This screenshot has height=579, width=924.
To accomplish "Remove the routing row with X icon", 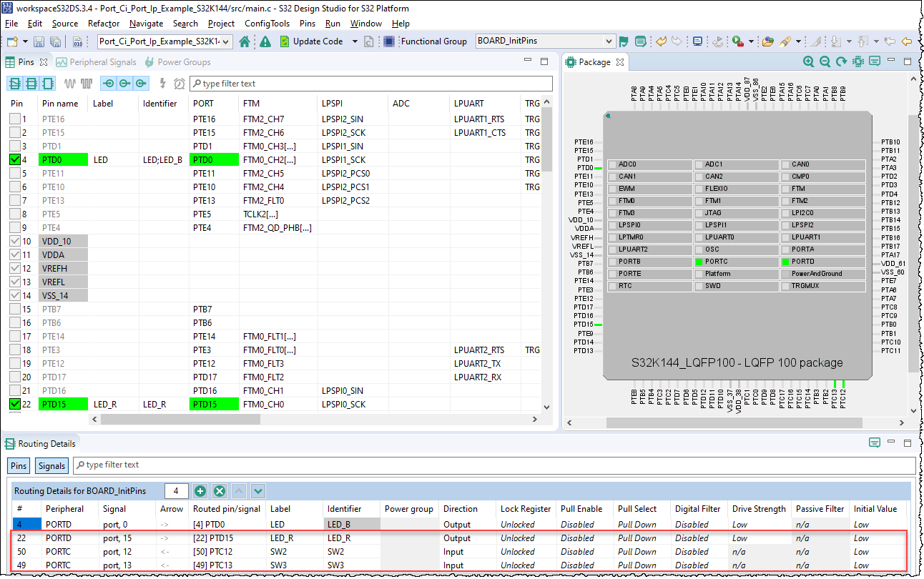I will point(220,491).
